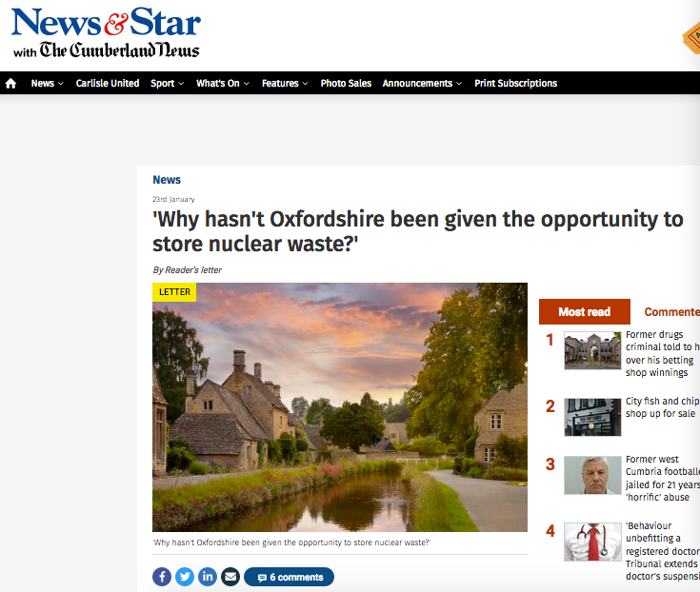Select the Most read tab
Image resolution: width=700 pixels, height=592 pixels.
(585, 312)
